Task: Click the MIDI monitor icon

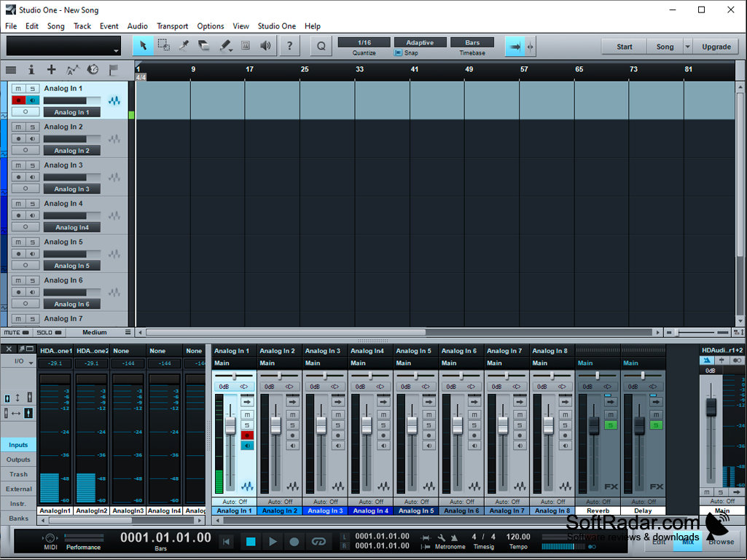Action: pos(50,538)
